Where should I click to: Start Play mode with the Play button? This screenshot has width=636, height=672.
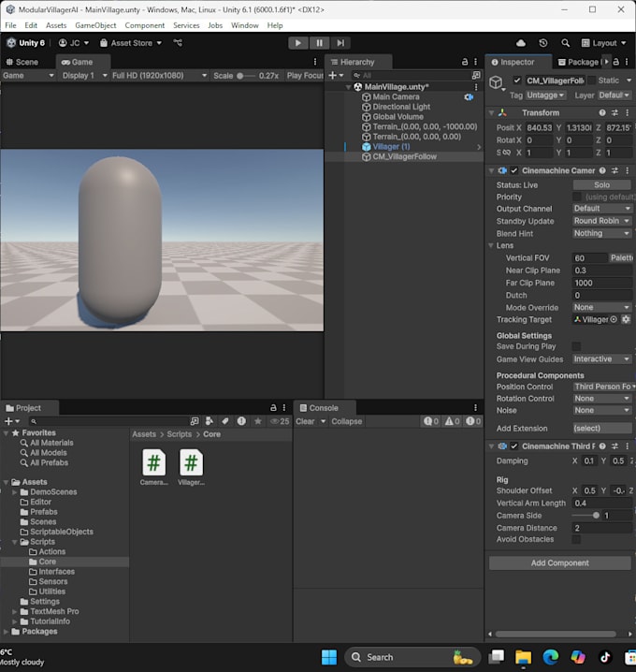(298, 43)
